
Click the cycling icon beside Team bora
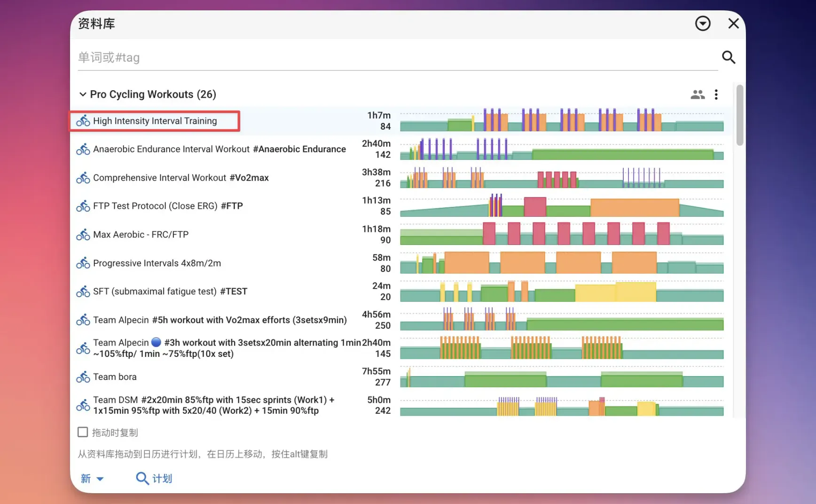(83, 377)
